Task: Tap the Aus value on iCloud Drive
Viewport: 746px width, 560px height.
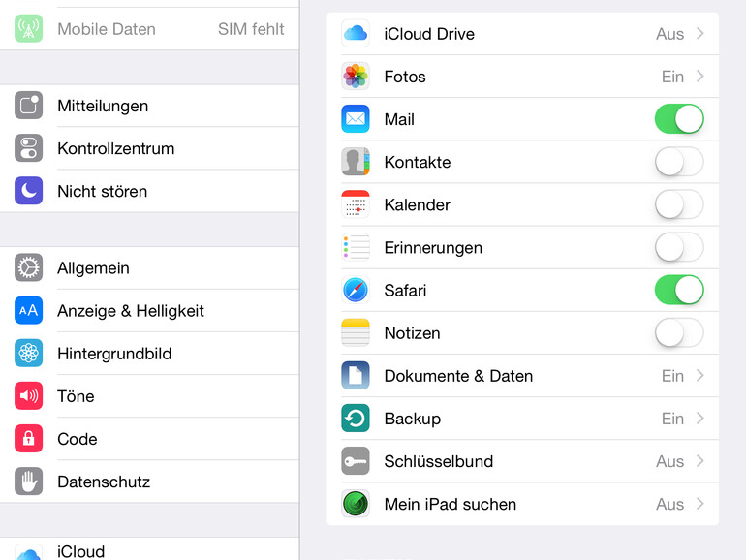Action: click(669, 34)
